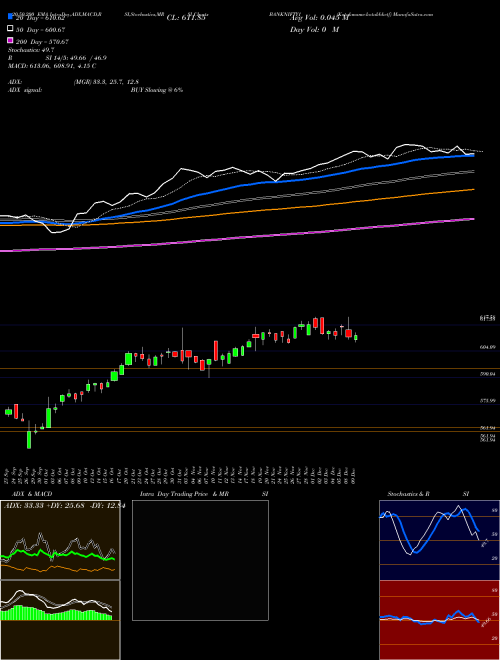Click the 'Stochastics & R' panel title
The height and width of the screenshot is (660, 500).
tap(409, 494)
